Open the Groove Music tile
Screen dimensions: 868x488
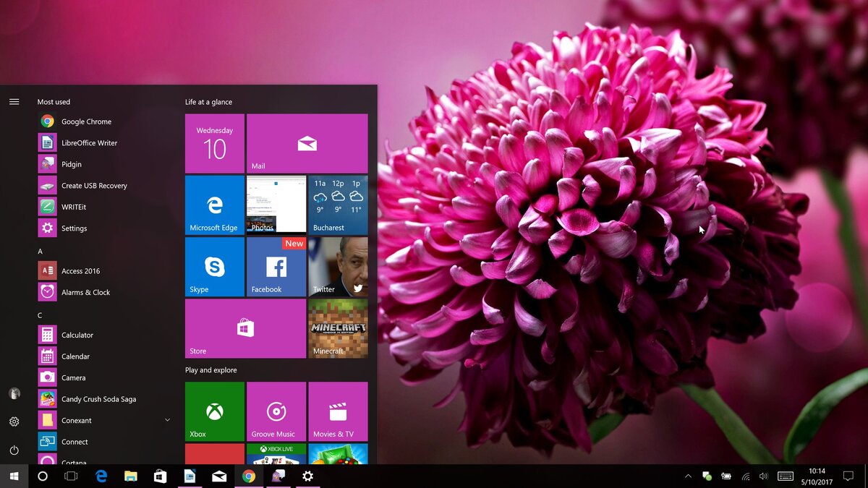coord(276,411)
